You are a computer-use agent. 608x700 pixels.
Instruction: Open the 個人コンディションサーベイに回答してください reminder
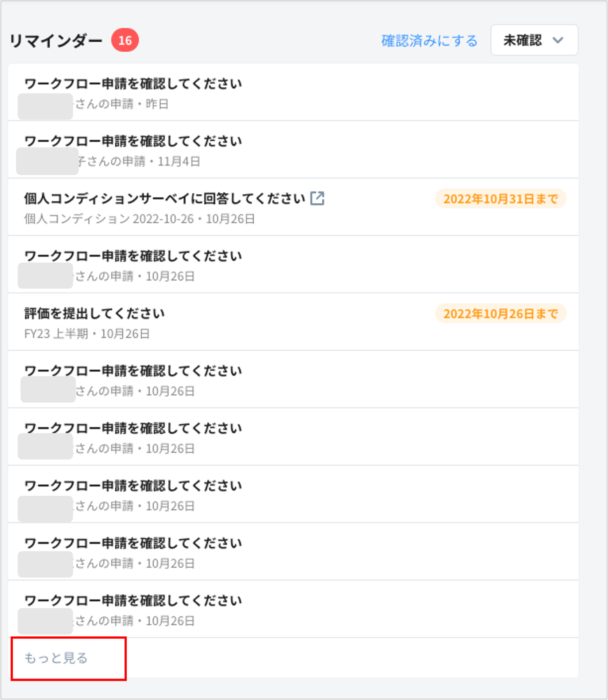pos(164,199)
